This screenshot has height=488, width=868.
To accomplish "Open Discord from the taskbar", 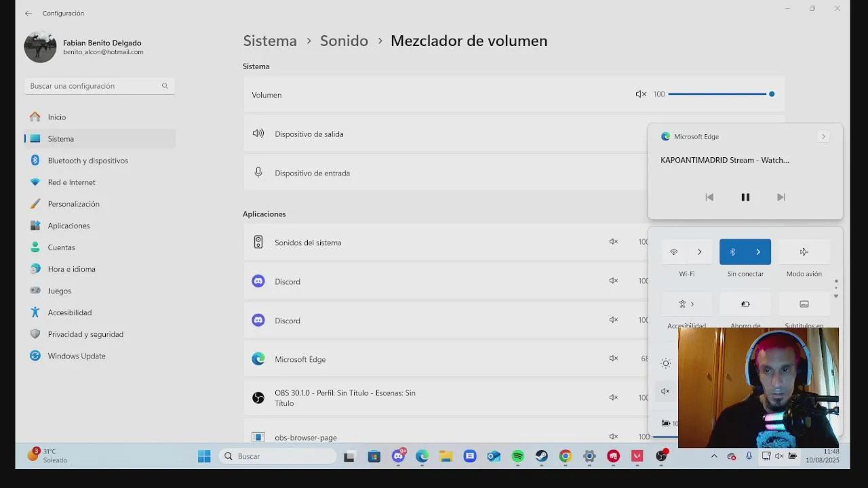I will point(398,456).
